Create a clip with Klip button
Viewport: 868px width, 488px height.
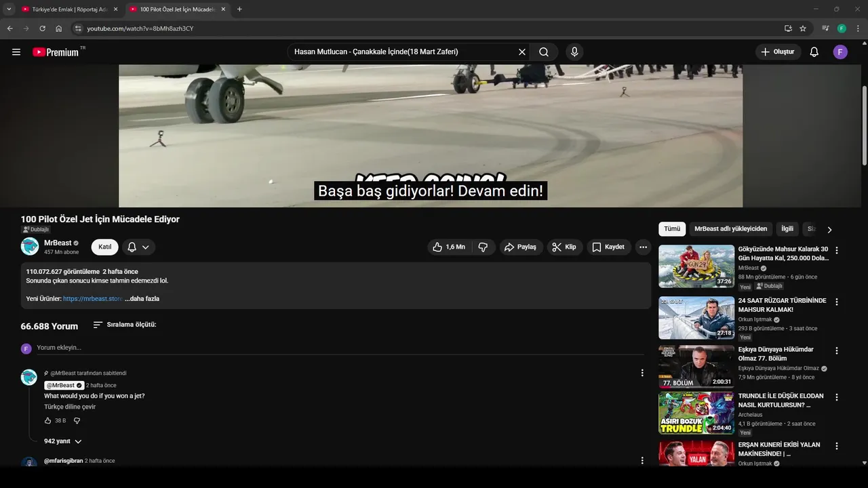coord(564,247)
